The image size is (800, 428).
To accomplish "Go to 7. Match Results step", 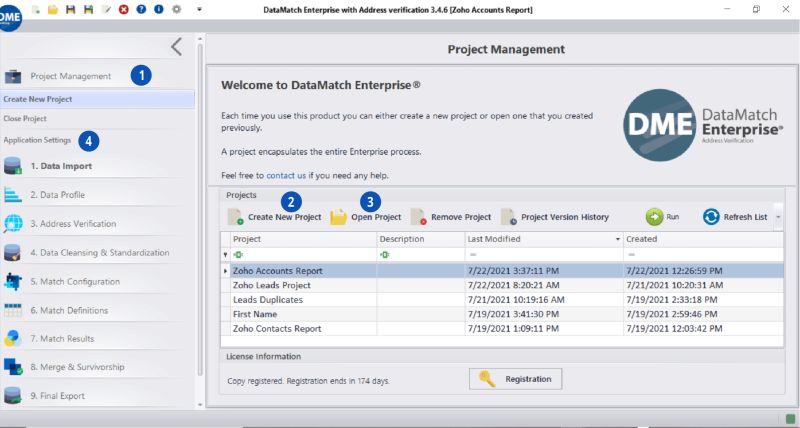I will 62,338.
